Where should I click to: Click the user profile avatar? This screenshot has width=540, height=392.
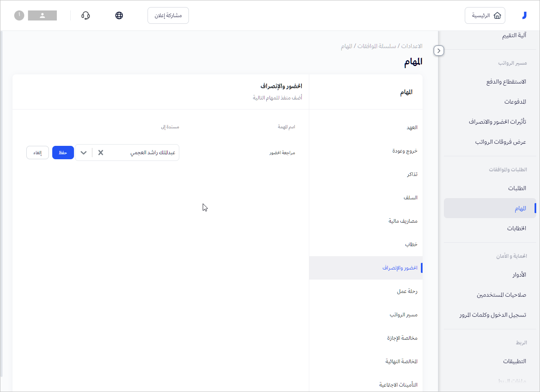click(x=42, y=15)
